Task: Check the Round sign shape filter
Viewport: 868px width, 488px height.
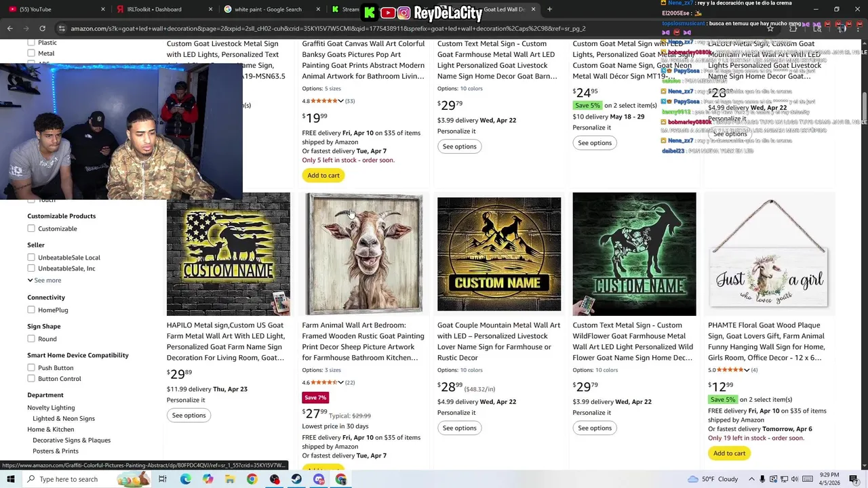Action: (x=31, y=339)
